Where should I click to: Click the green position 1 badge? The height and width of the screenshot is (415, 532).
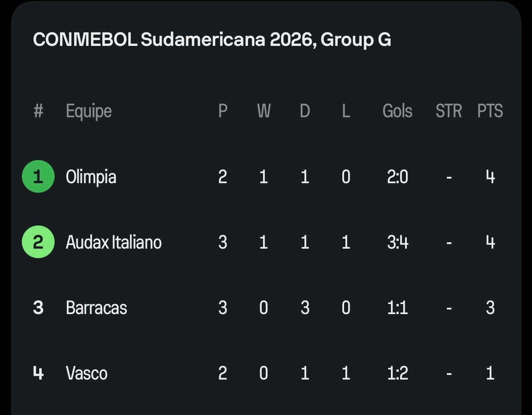(x=38, y=176)
